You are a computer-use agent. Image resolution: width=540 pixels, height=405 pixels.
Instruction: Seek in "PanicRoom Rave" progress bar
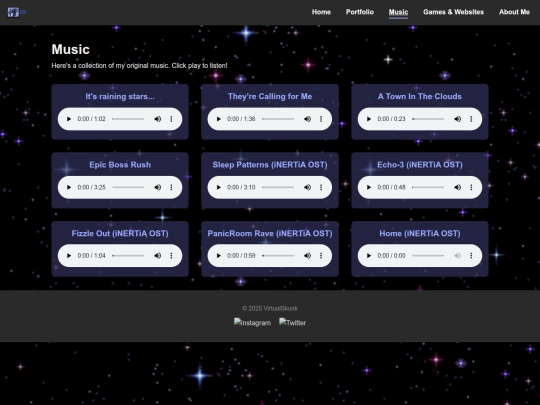[x=278, y=256]
